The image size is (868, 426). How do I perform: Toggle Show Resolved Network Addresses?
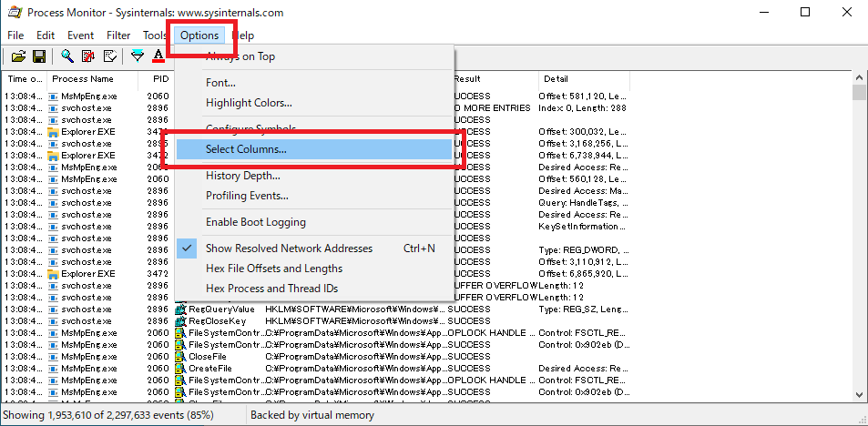tap(314, 248)
